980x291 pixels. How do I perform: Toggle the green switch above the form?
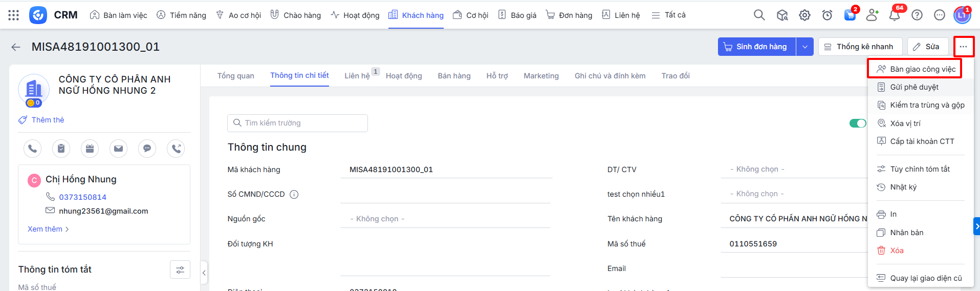tap(857, 123)
